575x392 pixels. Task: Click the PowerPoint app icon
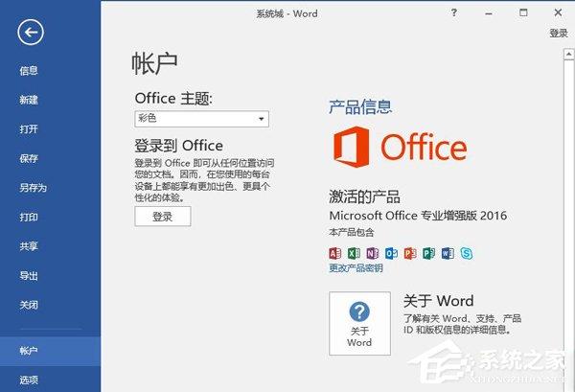410,253
